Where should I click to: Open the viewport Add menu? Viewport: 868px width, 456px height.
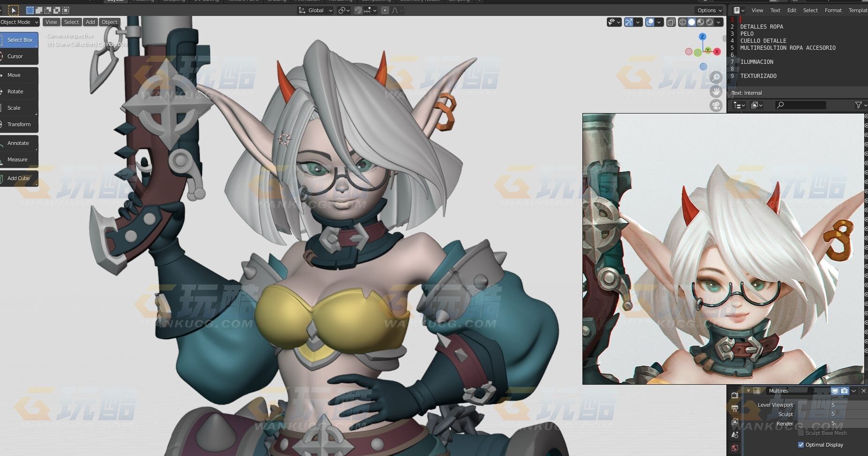[x=90, y=22]
